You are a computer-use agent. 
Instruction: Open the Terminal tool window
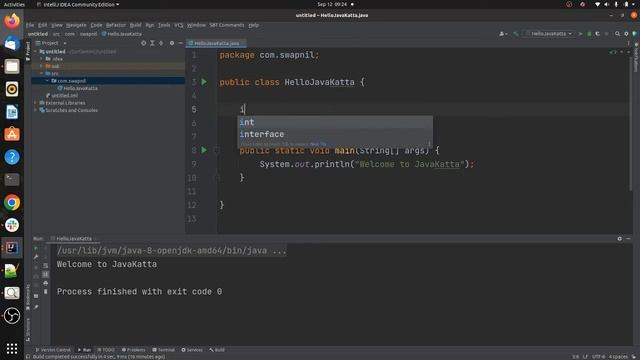tap(163, 350)
